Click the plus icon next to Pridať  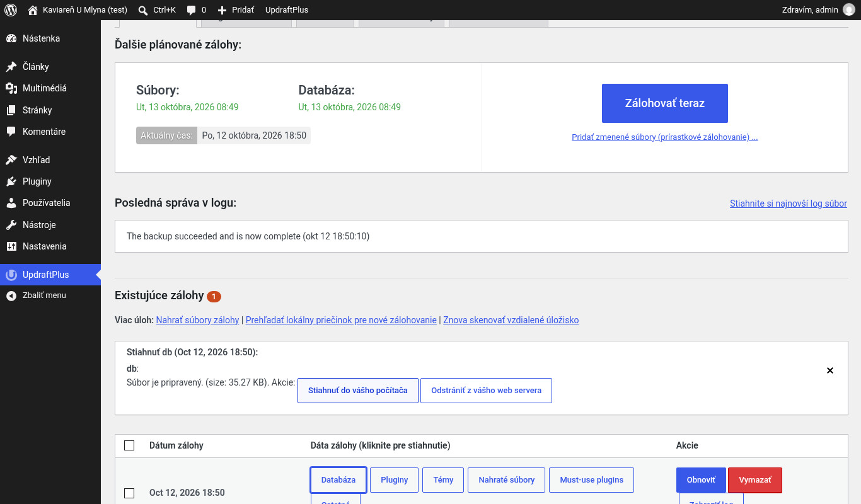pyautogui.click(x=222, y=10)
